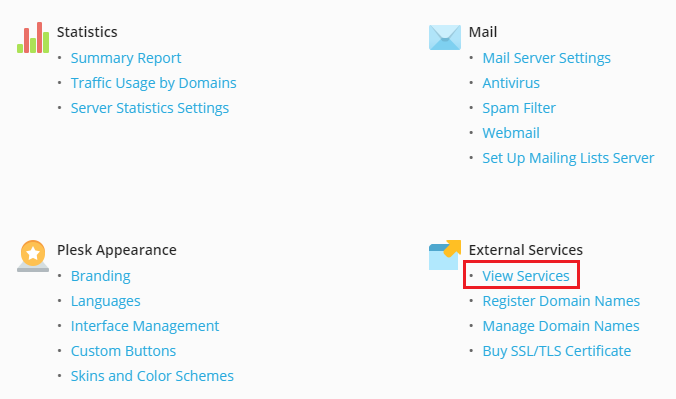Click the Plesk Appearance star icon
This screenshot has width=676, height=399.
pyautogui.click(x=33, y=256)
